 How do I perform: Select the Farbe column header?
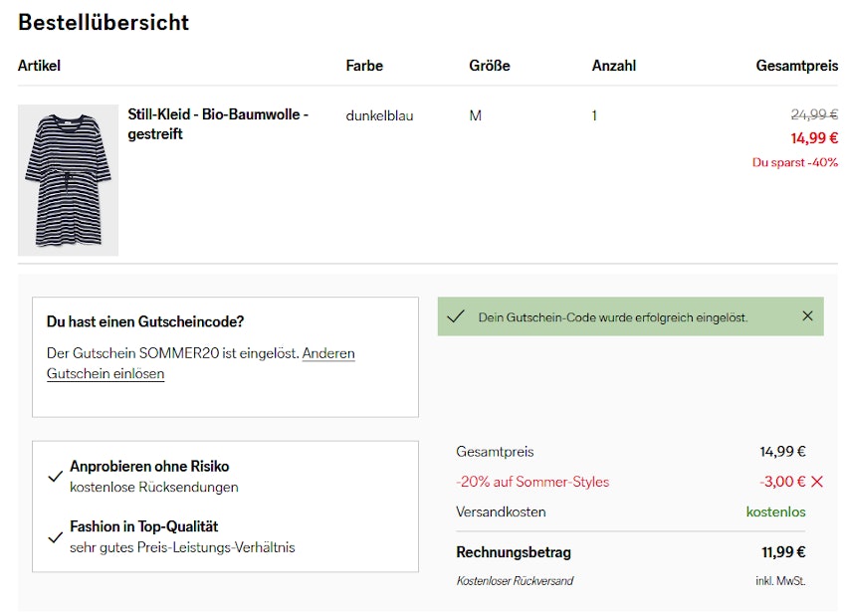364,66
